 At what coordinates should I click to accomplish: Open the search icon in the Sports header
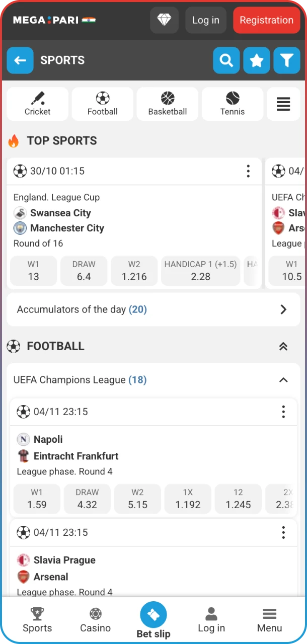(226, 60)
